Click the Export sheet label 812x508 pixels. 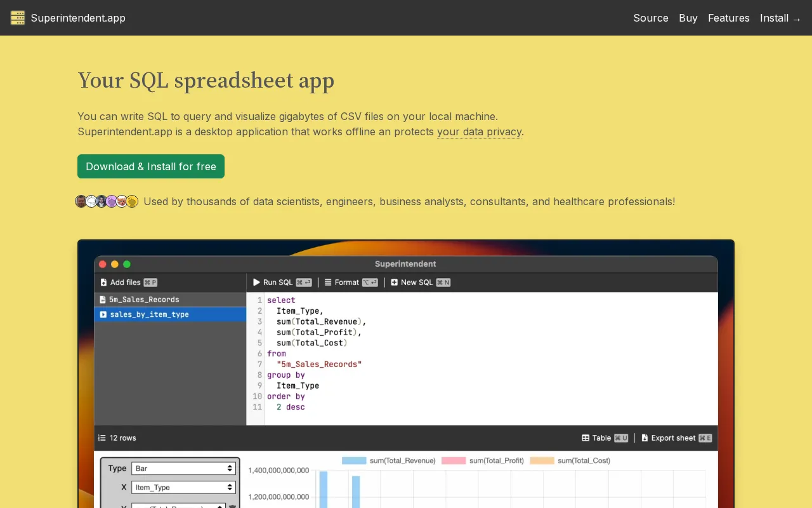674,438
